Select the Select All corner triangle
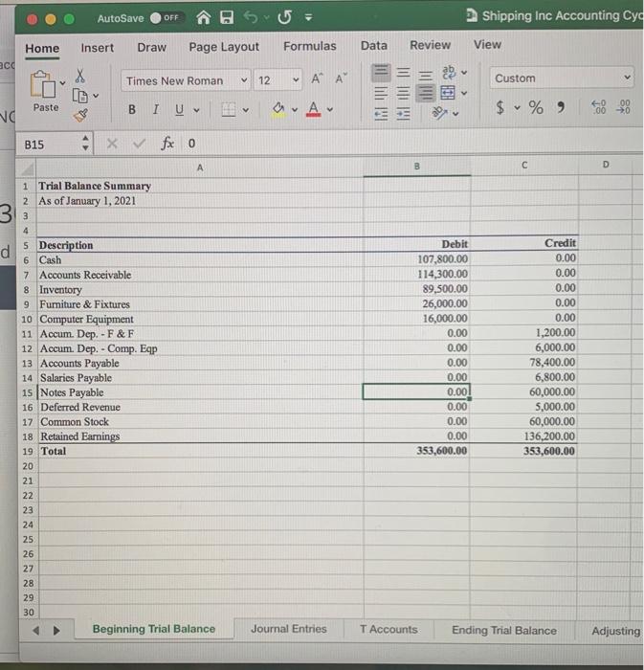Screen dimensions: 644x670 27,169
